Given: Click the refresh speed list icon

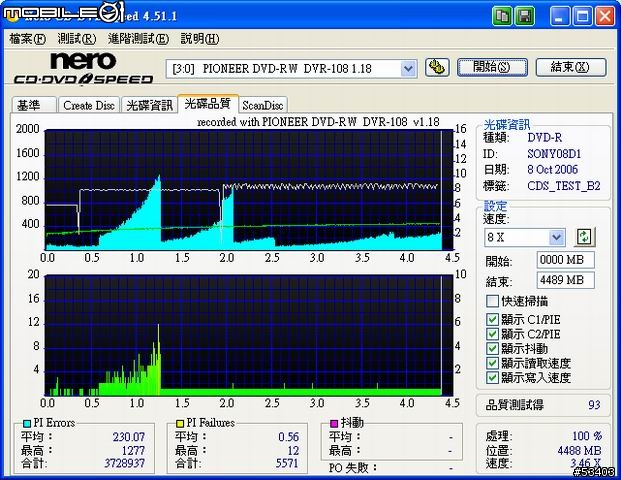Looking at the screenshot, I should click(584, 237).
